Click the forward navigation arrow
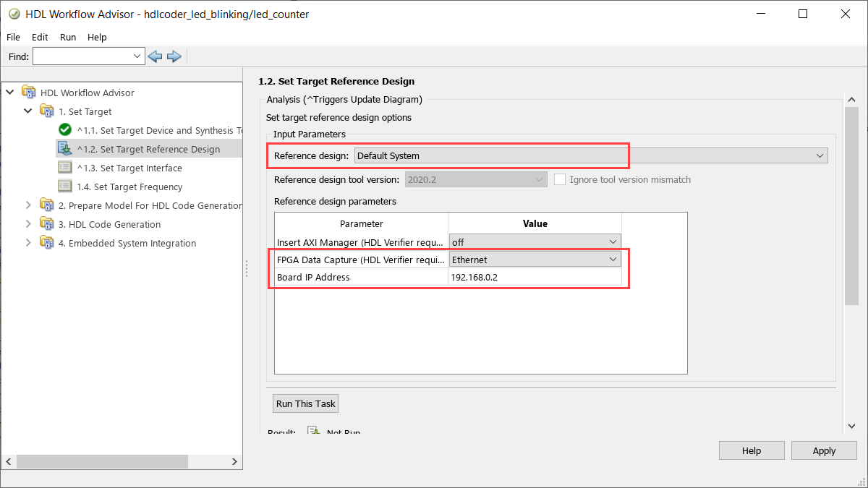The height and width of the screenshot is (488, 868). tap(174, 56)
